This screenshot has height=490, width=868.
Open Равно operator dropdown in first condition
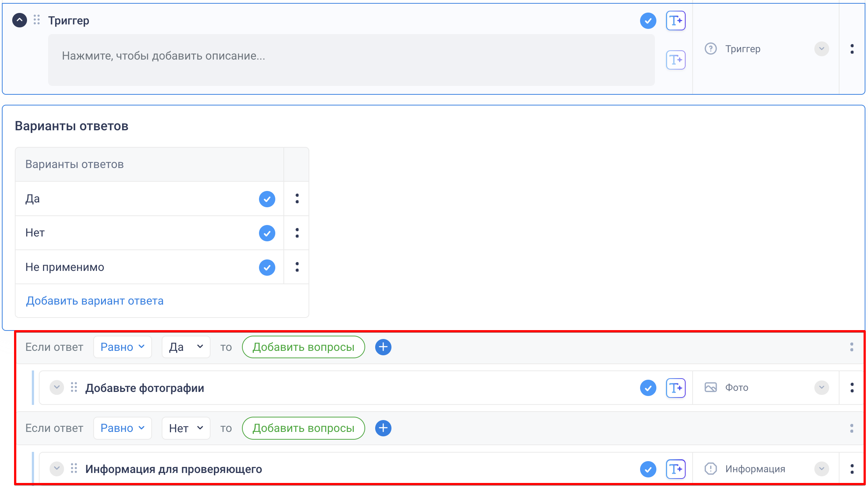(122, 347)
